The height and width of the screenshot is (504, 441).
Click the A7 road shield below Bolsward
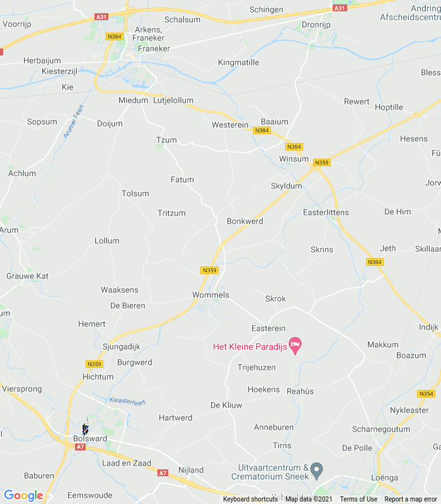(x=80, y=447)
